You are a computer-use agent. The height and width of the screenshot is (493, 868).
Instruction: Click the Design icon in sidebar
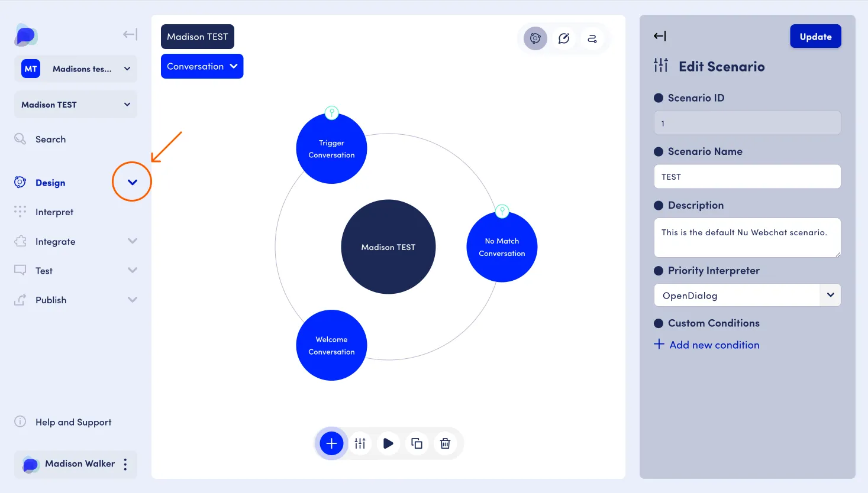[20, 182]
